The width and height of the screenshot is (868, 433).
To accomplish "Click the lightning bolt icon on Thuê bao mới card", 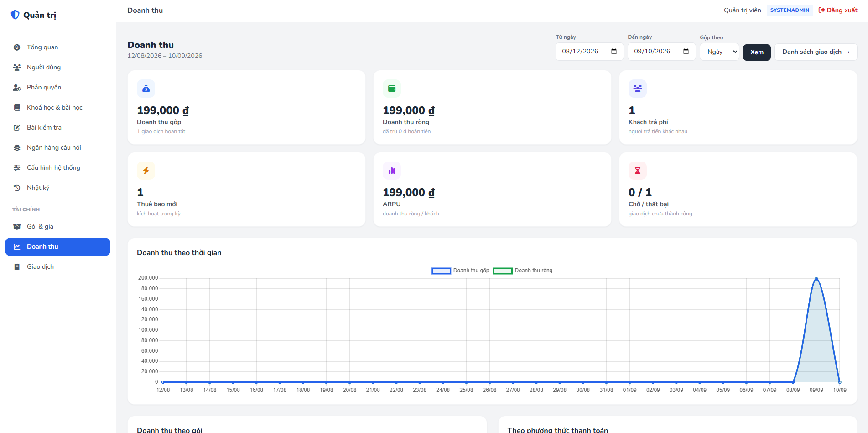I will click(x=146, y=171).
